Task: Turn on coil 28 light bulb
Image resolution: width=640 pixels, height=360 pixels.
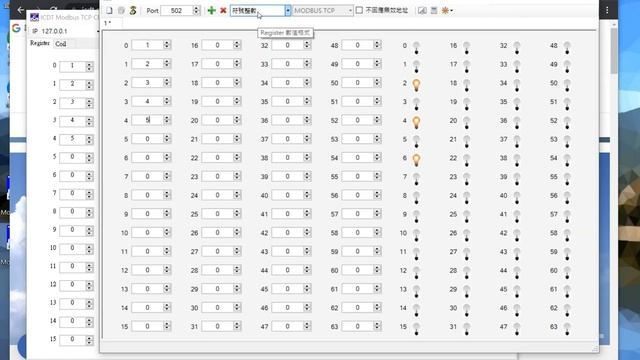Action: point(467,272)
